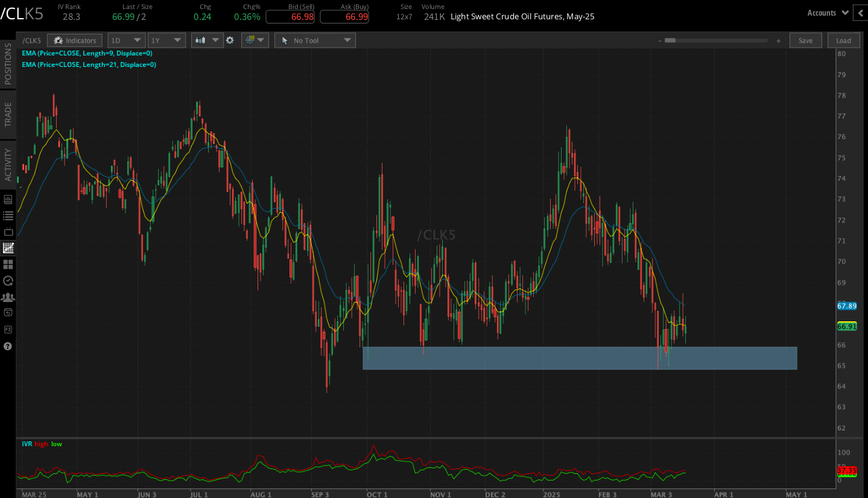Viewport: 868px width, 498px height.
Task: Open the drawing tools icon beside the gear
Action: (x=250, y=40)
